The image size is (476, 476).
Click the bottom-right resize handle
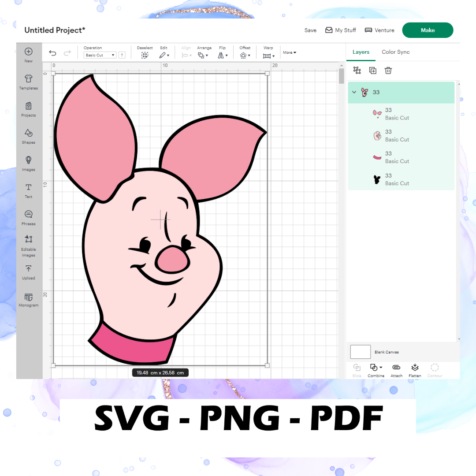pyautogui.click(x=267, y=365)
